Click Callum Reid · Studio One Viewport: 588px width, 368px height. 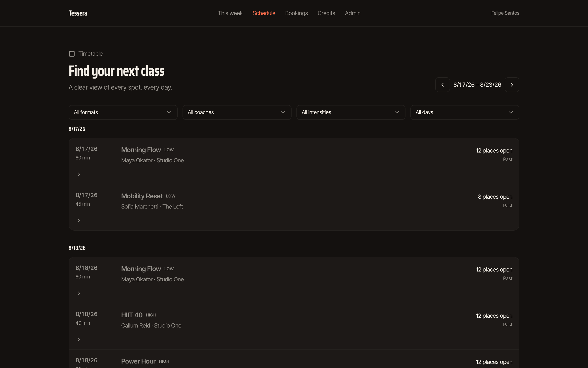coord(151,326)
